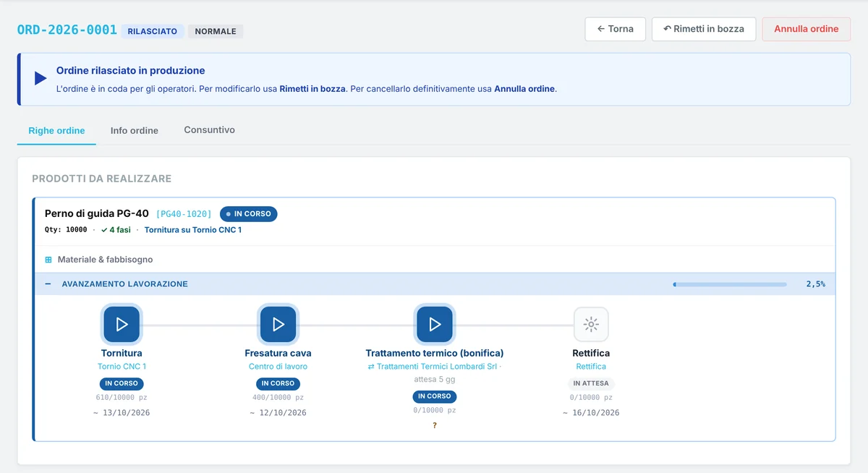Click the Fresatura cava phase play icon
The image size is (868, 473).
click(278, 324)
